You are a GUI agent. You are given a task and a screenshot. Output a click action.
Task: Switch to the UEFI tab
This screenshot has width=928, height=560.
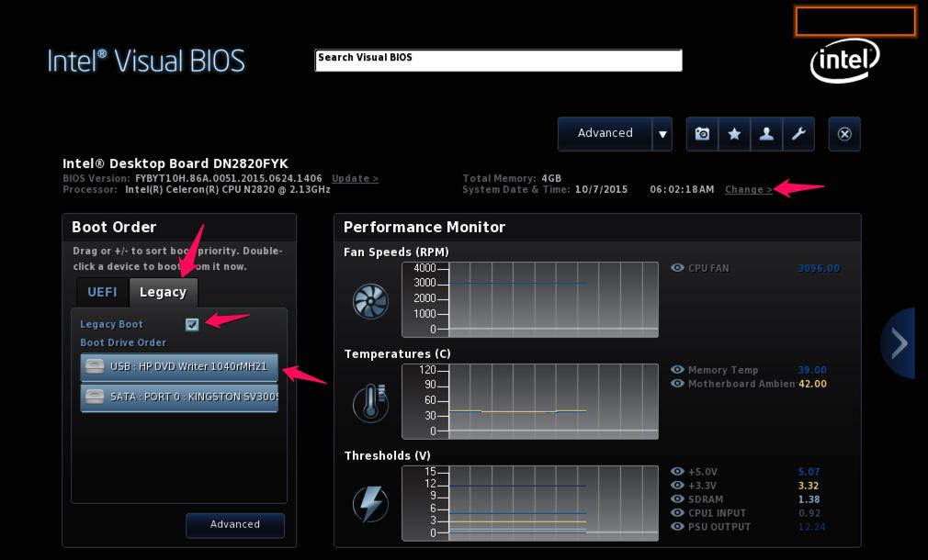coord(102,292)
